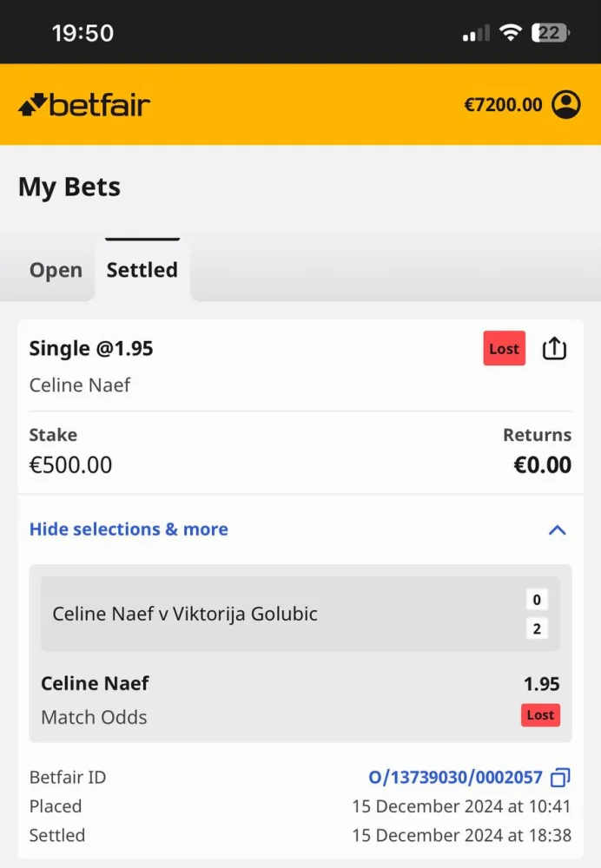Open Celine Naef v Viktorija Golubic match
This screenshot has height=868, width=601.
(185, 614)
